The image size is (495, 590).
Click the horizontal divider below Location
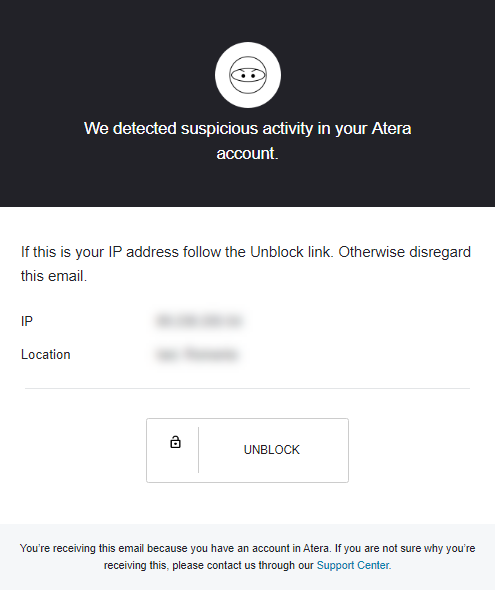248,388
